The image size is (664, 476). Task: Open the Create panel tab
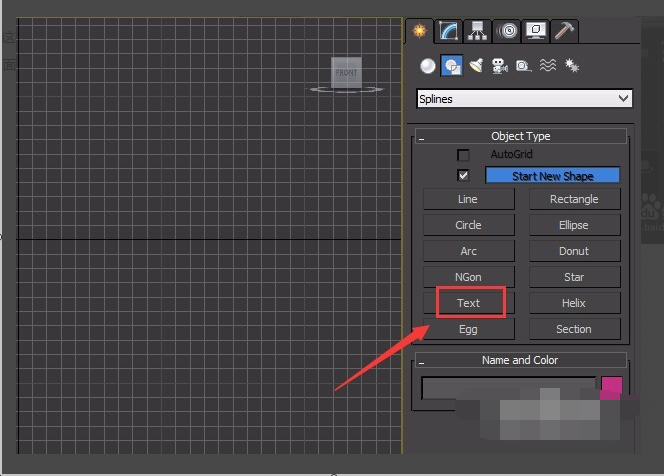[x=420, y=31]
